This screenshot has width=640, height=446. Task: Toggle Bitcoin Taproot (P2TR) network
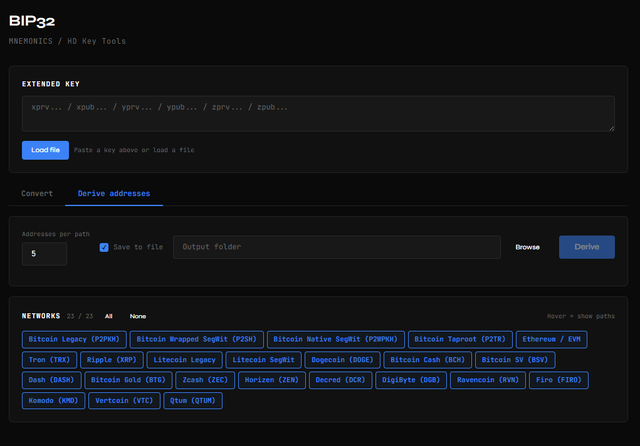(460, 339)
